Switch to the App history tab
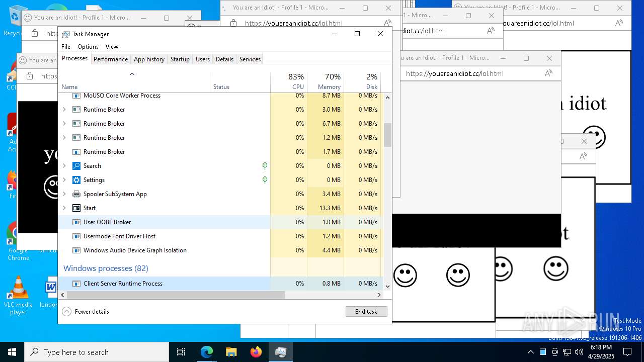The width and height of the screenshot is (644, 362). (x=149, y=59)
